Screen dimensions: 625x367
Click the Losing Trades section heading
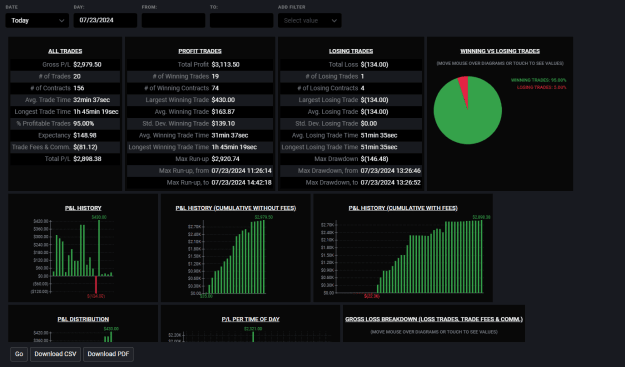tap(351, 51)
